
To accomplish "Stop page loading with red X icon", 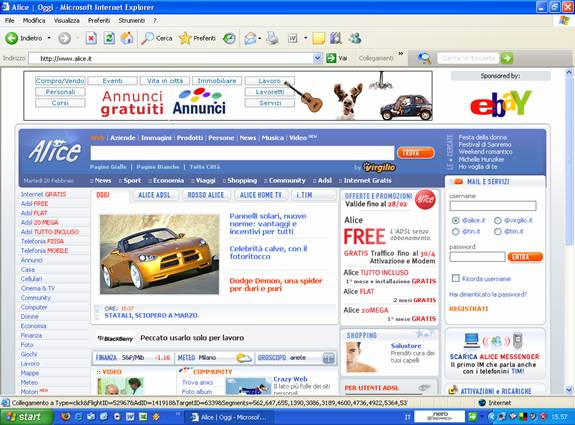I will [x=91, y=38].
